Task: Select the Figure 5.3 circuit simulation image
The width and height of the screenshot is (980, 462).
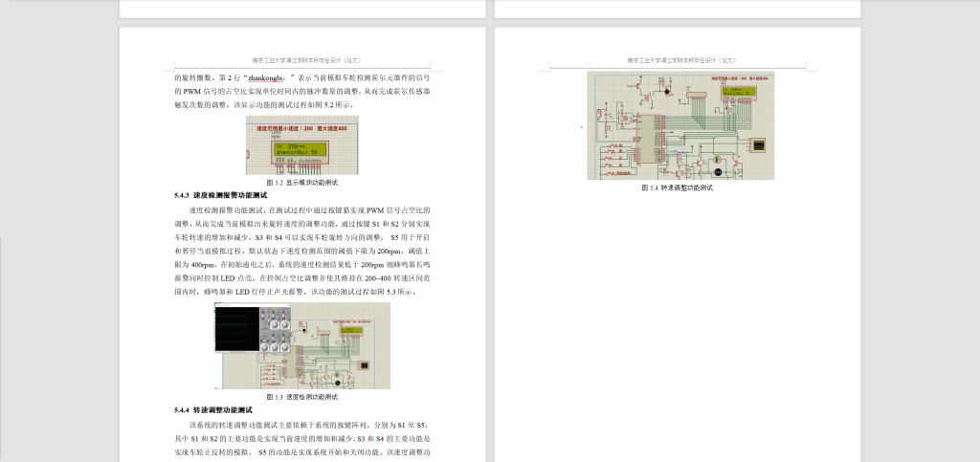Action: (301, 346)
